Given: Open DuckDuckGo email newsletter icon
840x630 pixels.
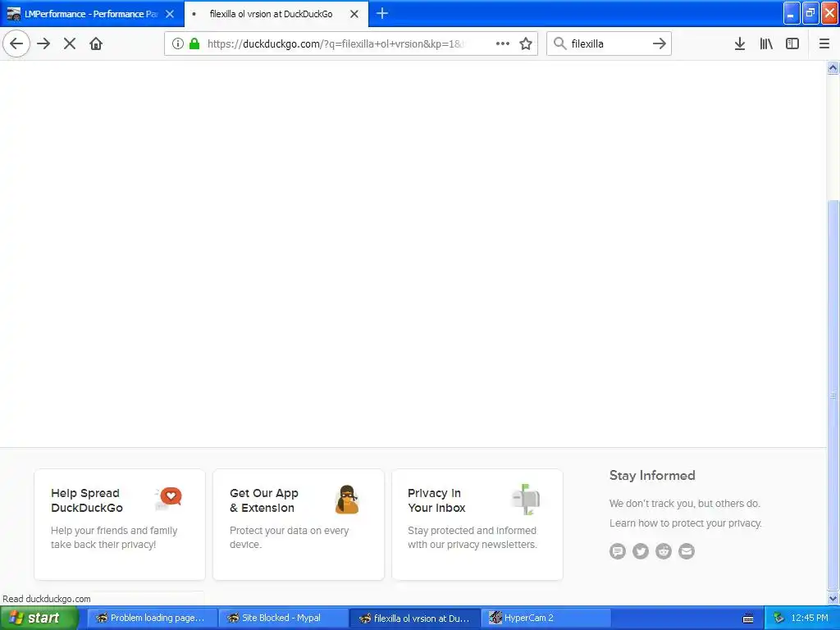Looking at the screenshot, I should [x=687, y=550].
